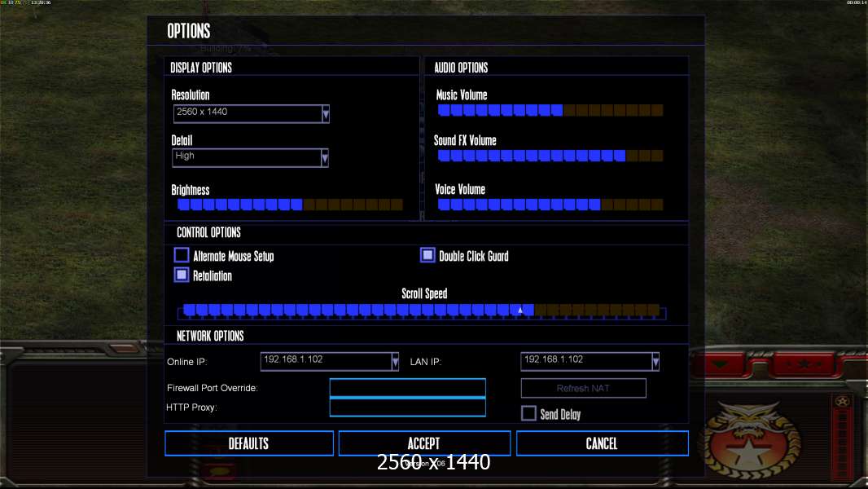The height and width of the screenshot is (489, 868).
Task: Cancel the options dialog
Action: tap(603, 443)
